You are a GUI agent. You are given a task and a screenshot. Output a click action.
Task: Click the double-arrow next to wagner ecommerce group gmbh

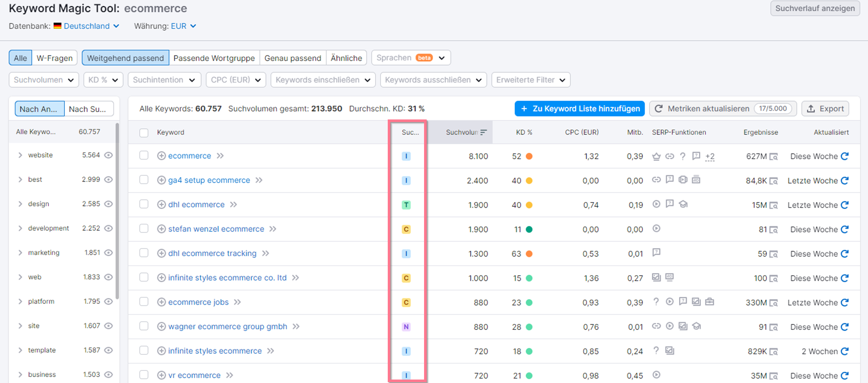tap(296, 326)
